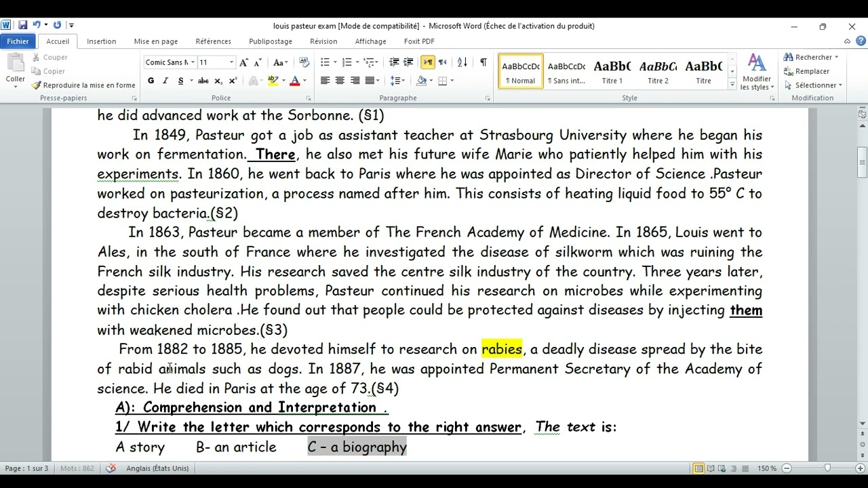The width and height of the screenshot is (868, 488).
Task: Switch to full screen reading view
Action: [711, 468]
